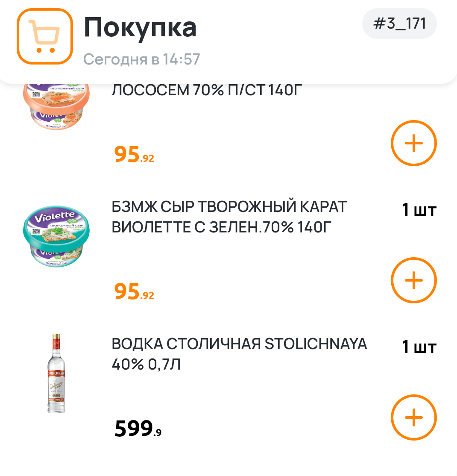Tap the #3_171 purchase number badge
The height and width of the screenshot is (476, 457).
399,24
